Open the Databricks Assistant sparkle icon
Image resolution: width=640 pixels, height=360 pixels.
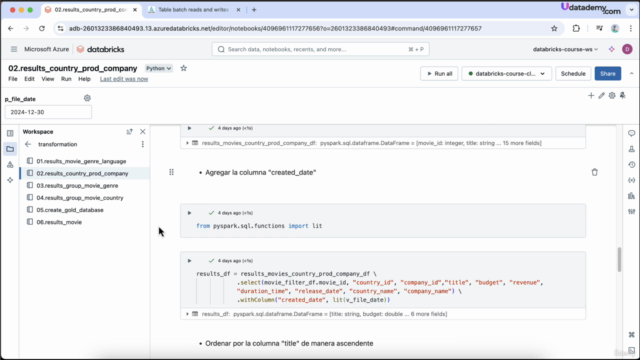(x=611, y=49)
